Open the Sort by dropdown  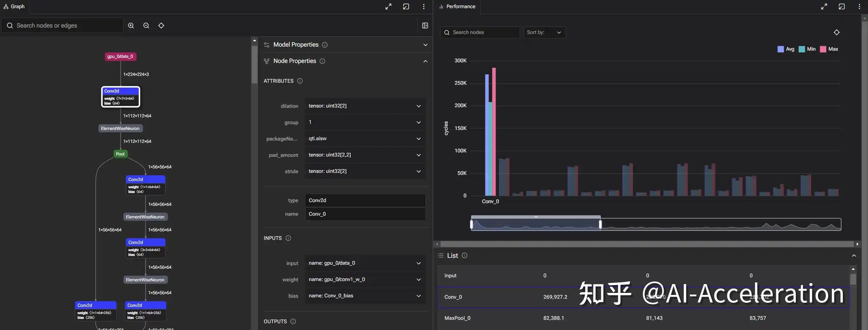coord(544,32)
